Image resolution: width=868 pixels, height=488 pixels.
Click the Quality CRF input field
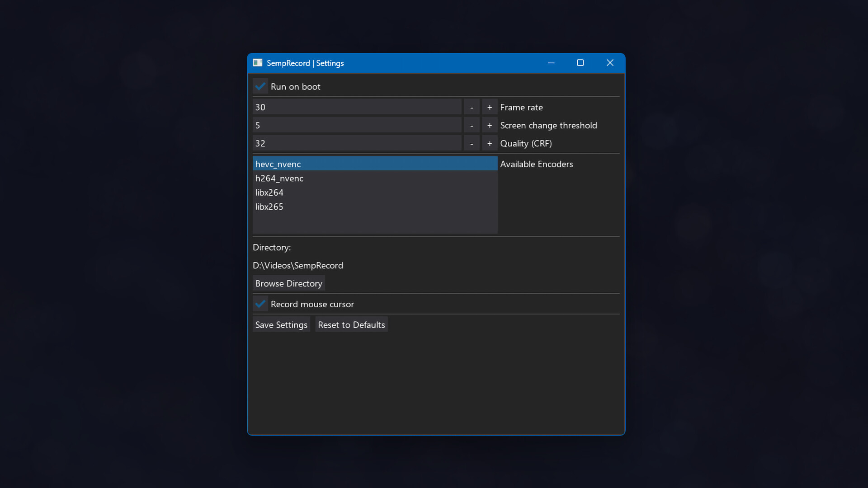coord(356,143)
